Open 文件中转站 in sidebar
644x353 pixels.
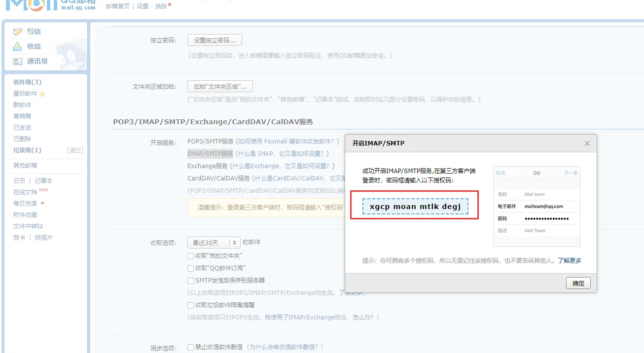[28, 226]
